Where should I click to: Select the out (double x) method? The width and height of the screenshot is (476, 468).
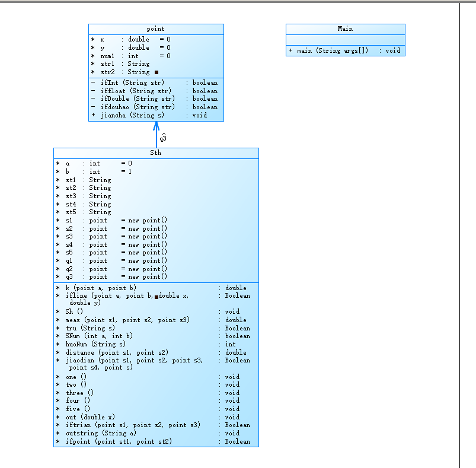(x=148, y=417)
